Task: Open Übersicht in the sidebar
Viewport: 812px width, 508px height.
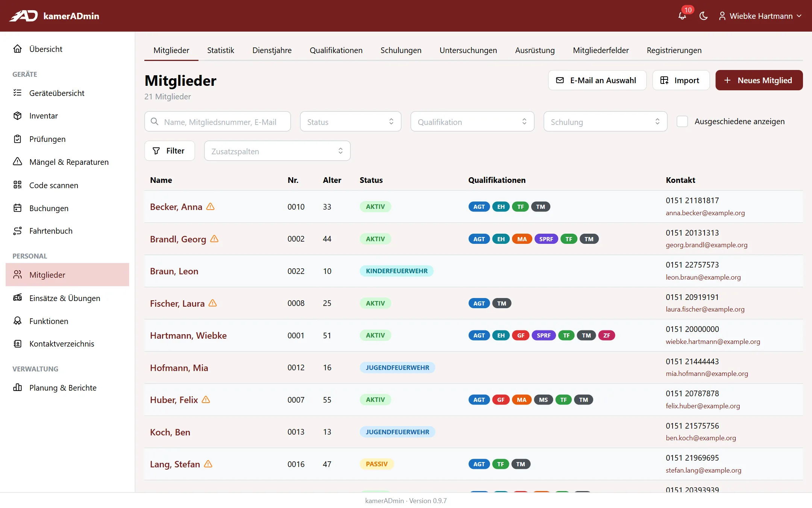Action: (67, 49)
